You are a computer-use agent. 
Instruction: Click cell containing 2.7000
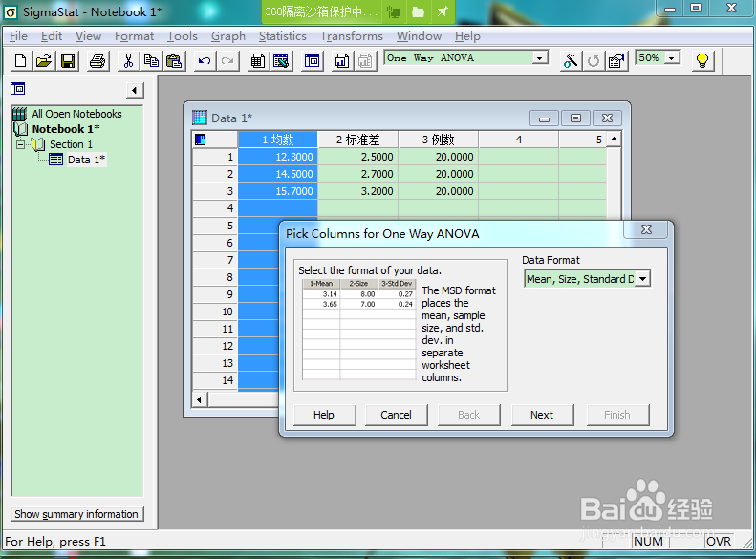pos(358,174)
